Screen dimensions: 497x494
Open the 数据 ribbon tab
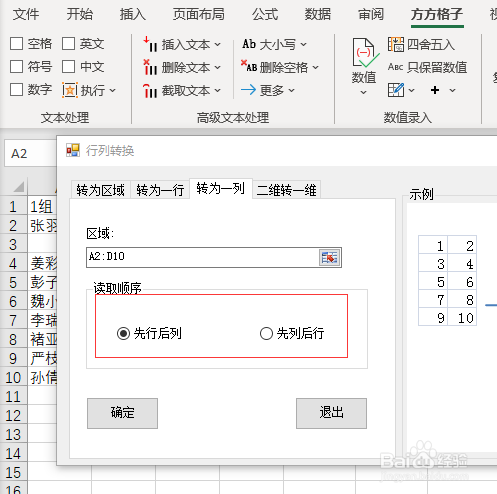point(318,14)
